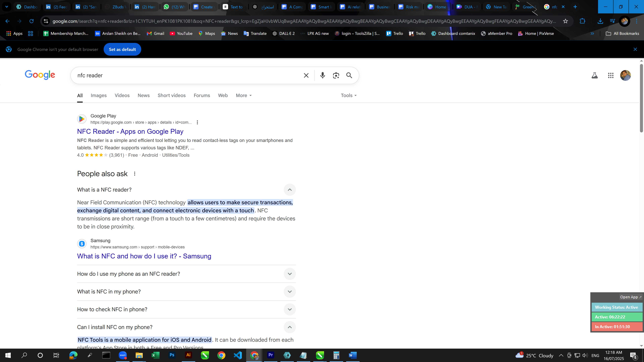Image resolution: width=644 pixels, height=362 pixels.
Task: Open the media controls icon in toolbar
Action: coord(612,21)
